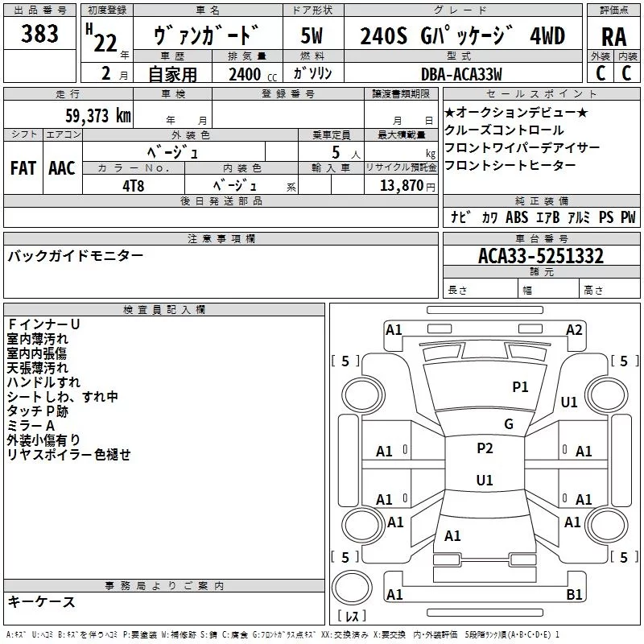644x644 pixels.
Task: Click the chassis number ACA33-5251332
Action: click(x=541, y=256)
